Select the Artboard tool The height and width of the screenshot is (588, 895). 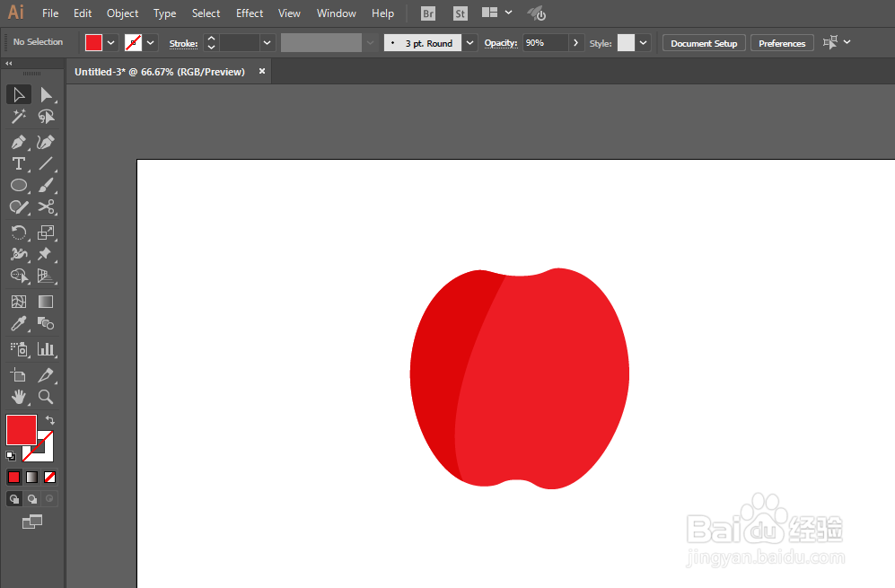(18, 375)
